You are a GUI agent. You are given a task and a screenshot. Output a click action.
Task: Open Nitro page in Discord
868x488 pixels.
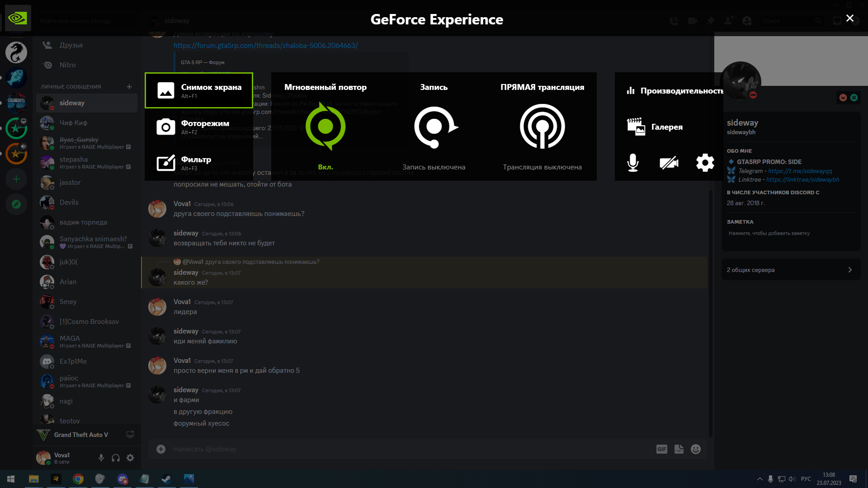click(87, 65)
